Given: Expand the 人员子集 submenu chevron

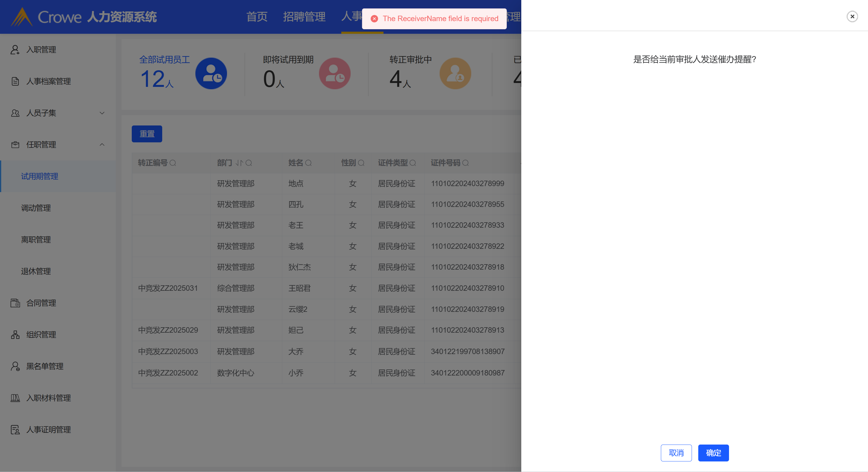Looking at the screenshot, I should click(x=102, y=113).
